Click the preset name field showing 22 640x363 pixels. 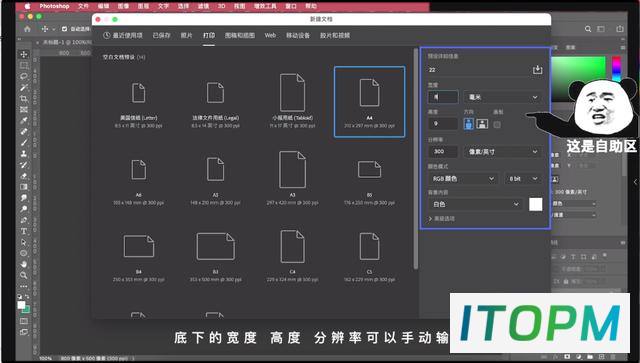pyautogui.click(x=478, y=70)
